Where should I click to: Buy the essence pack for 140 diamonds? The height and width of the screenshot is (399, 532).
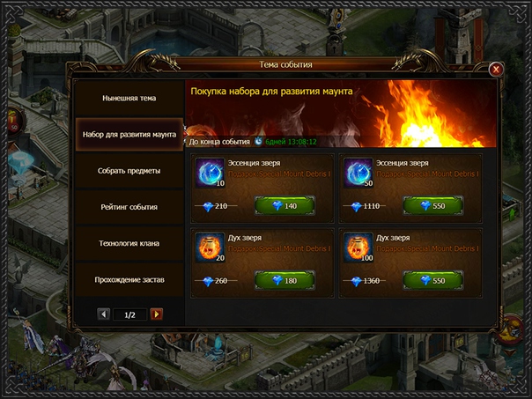[x=284, y=205]
